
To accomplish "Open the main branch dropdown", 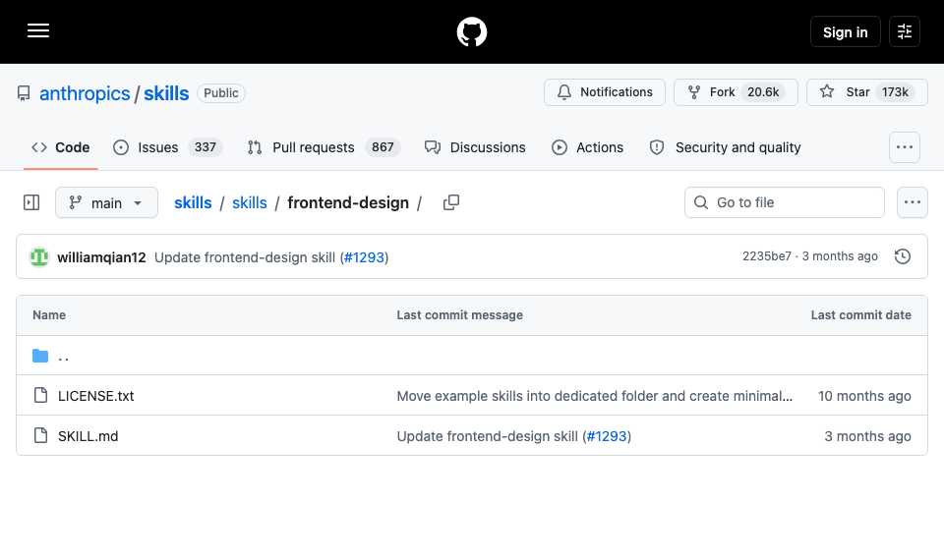I will pyautogui.click(x=106, y=202).
